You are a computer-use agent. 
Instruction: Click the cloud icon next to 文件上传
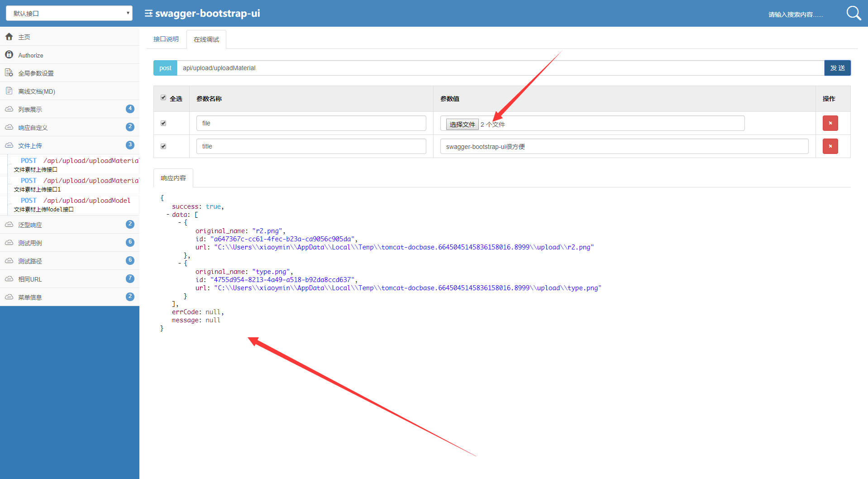9,145
